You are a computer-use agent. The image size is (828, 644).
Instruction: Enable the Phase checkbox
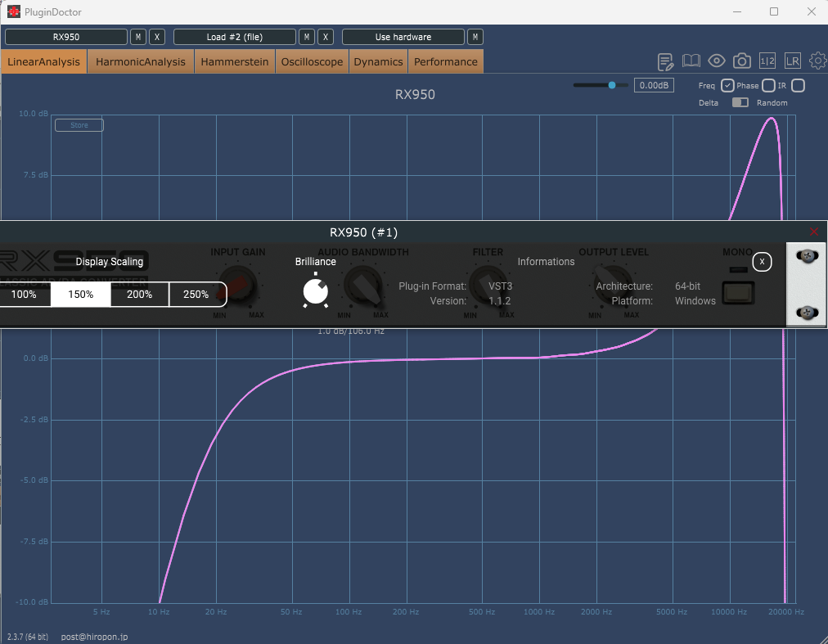(x=768, y=86)
